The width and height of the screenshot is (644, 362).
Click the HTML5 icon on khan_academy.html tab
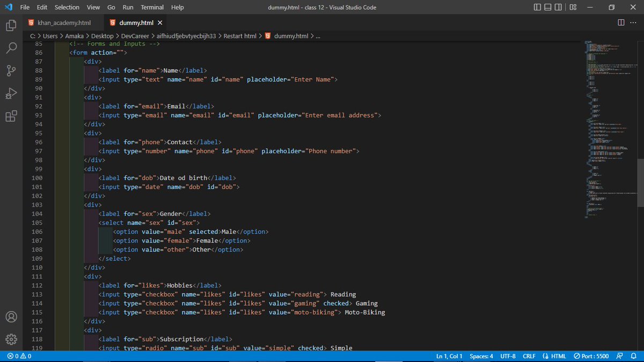click(x=31, y=23)
